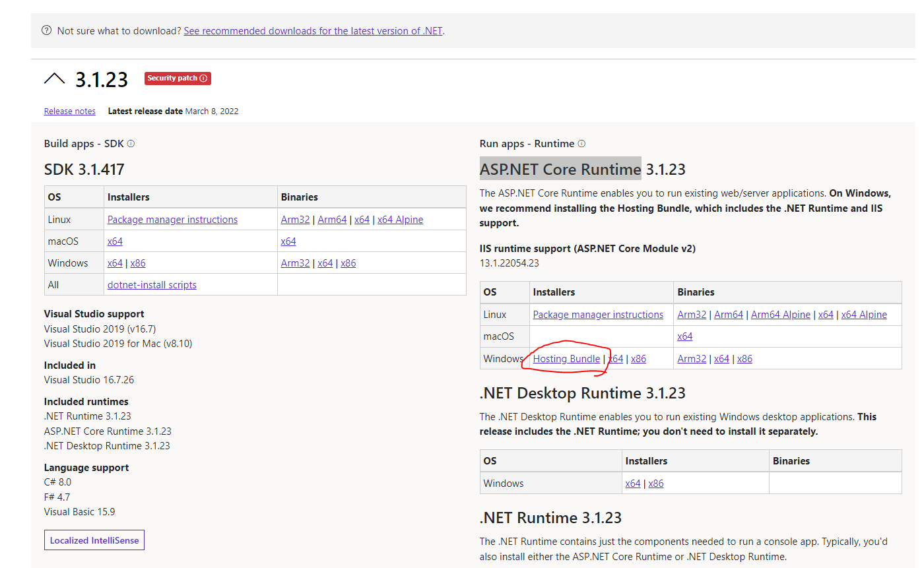Open the recommended downloads for latest .NET link
The image size is (924, 568).
313,30
